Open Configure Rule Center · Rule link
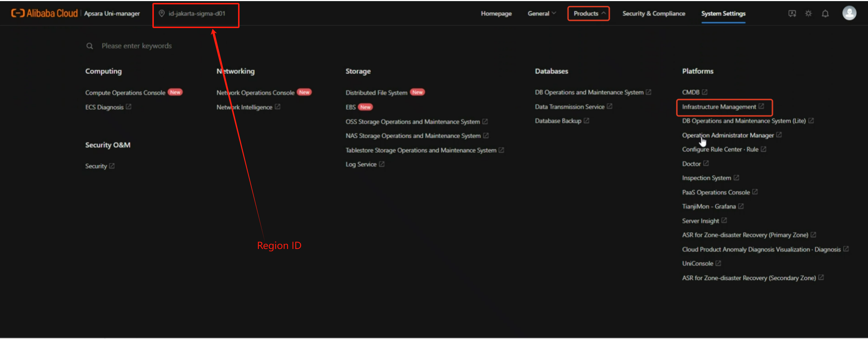 click(720, 149)
